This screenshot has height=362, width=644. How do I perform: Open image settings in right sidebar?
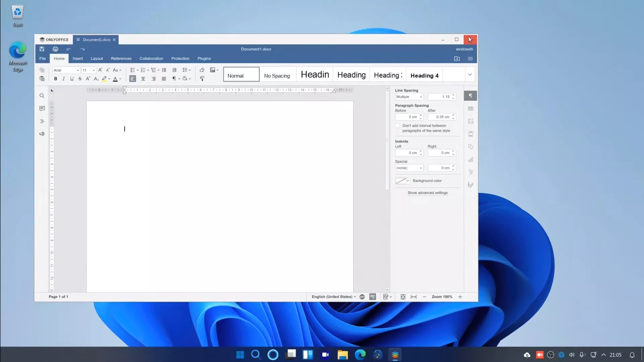coord(471,121)
